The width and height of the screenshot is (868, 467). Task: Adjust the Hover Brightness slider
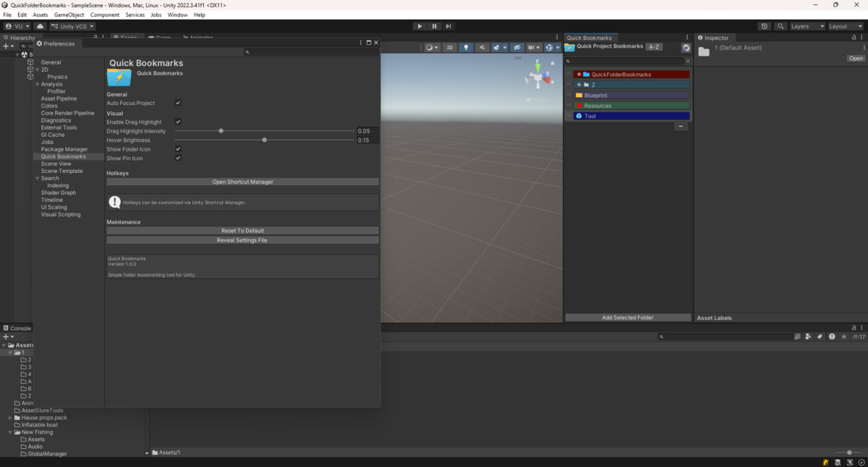(x=265, y=140)
